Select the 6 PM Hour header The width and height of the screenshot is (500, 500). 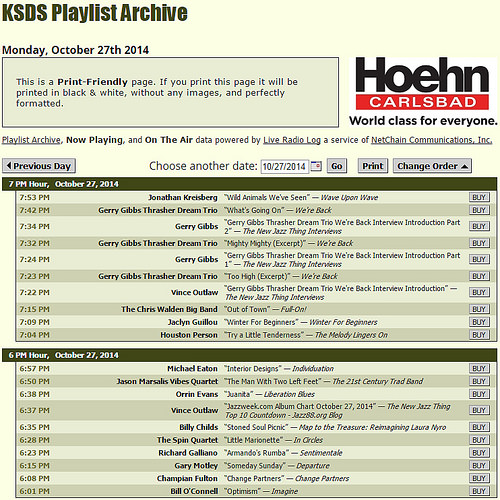tap(249, 355)
